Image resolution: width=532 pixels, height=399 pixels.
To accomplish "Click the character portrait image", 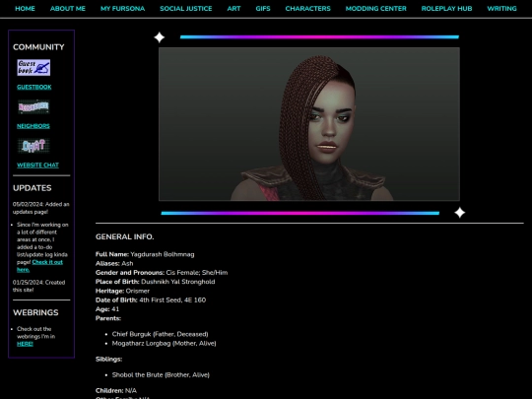I will (309, 124).
